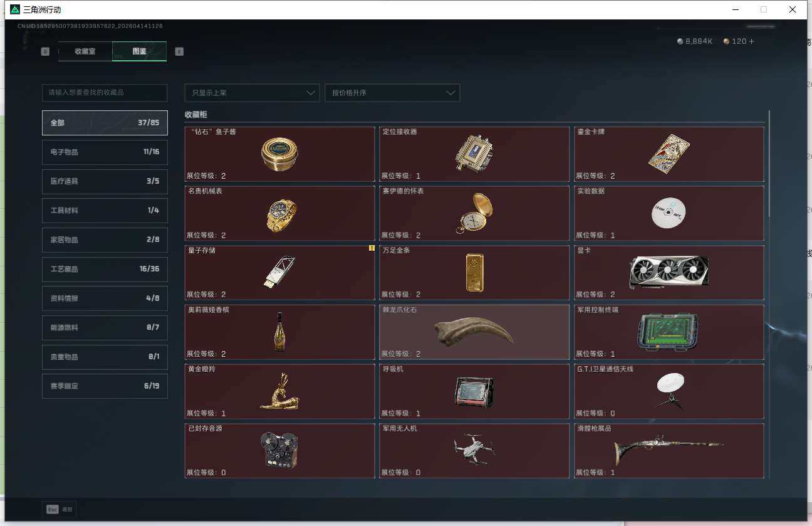Filter by 工艺藏品 category

point(105,269)
